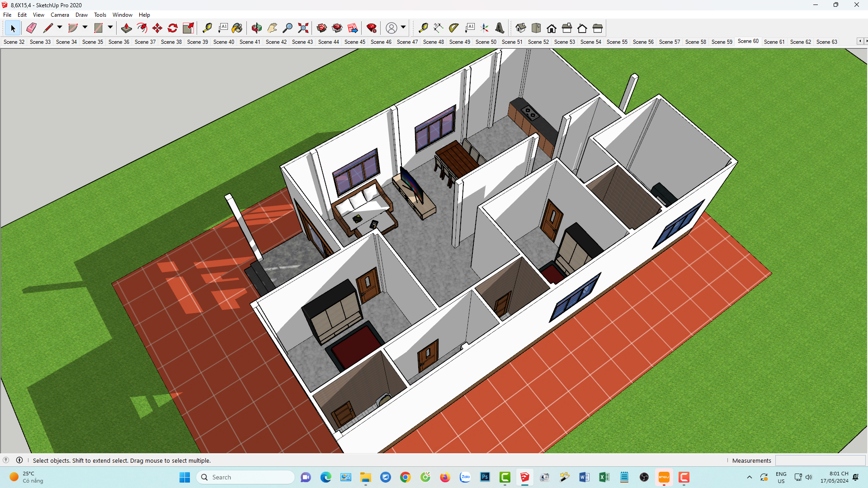Switch to Iso house view
The width and height of the screenshot is (868, 488).
click(x=520, y=28)
